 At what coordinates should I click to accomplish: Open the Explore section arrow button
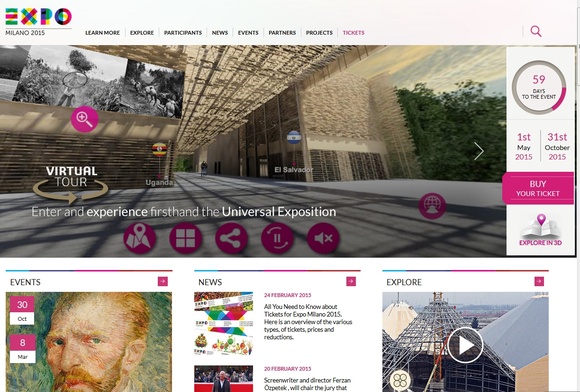pos(539,281)
